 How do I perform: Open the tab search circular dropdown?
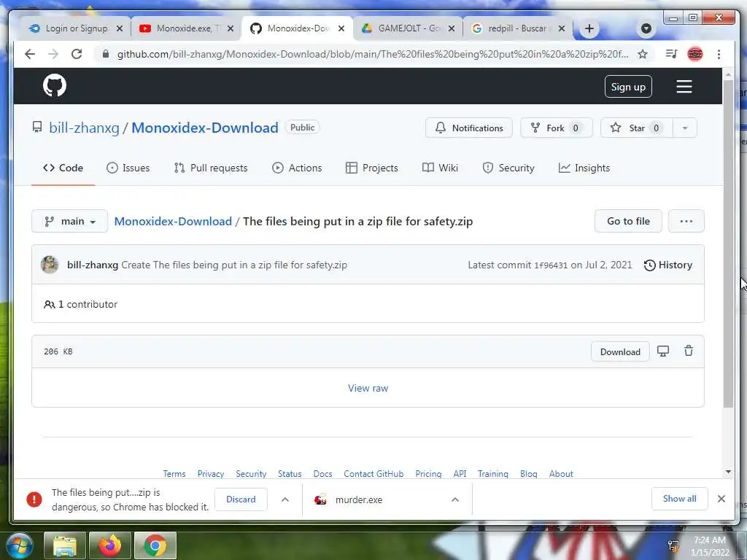(x=646, y=28)
